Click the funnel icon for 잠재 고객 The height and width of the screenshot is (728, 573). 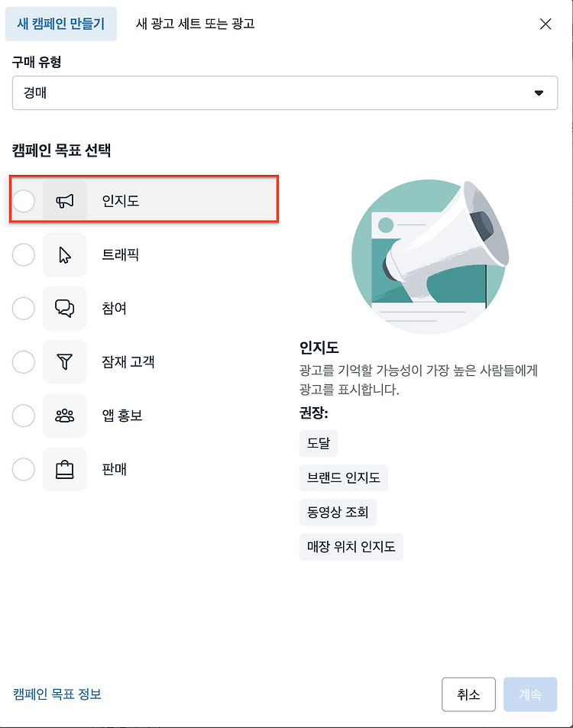pos(64,361)
